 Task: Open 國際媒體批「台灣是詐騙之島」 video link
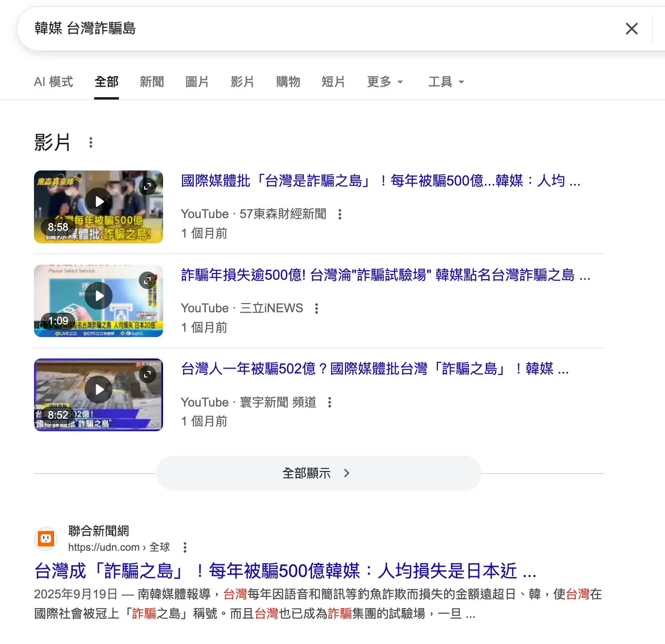(x=380, y=181)
